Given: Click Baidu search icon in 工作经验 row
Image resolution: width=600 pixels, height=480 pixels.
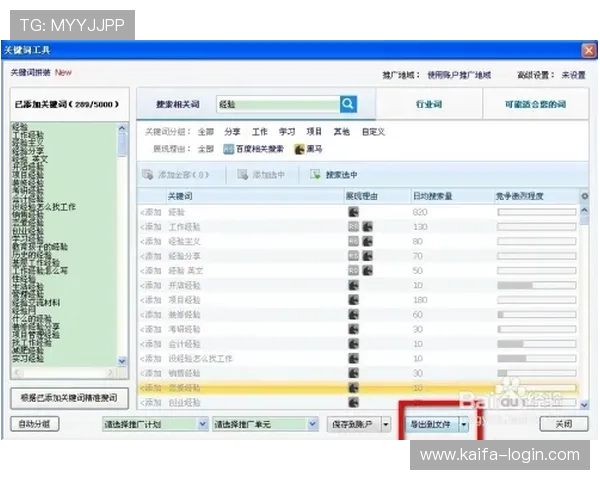Looking at the screenshot, I should click(x=354, y=227).
